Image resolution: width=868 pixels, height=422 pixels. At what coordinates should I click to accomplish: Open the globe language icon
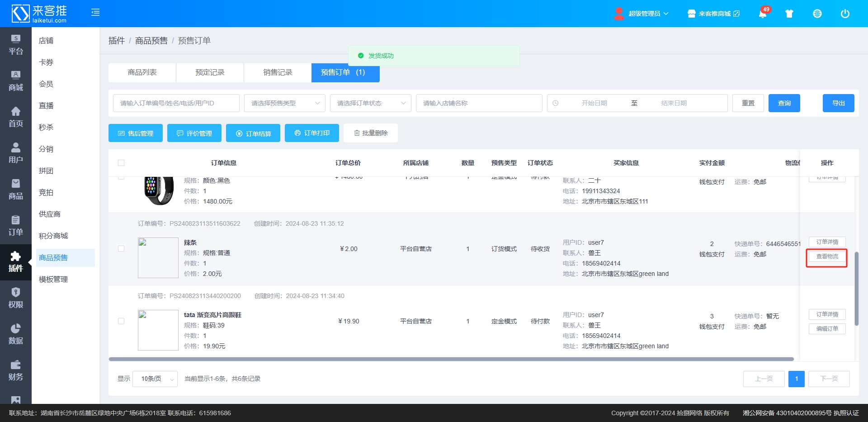[817, 14]
